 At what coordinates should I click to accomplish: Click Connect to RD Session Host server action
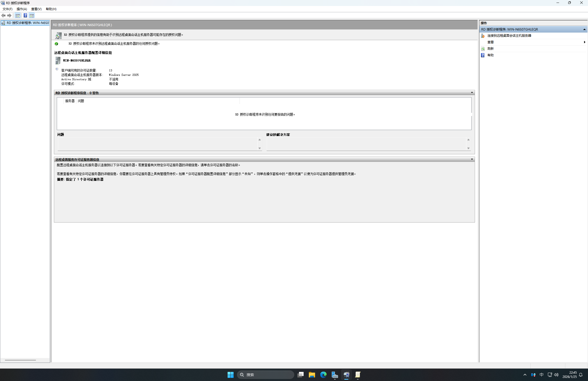pyautogui.click(x=509, y=36)
